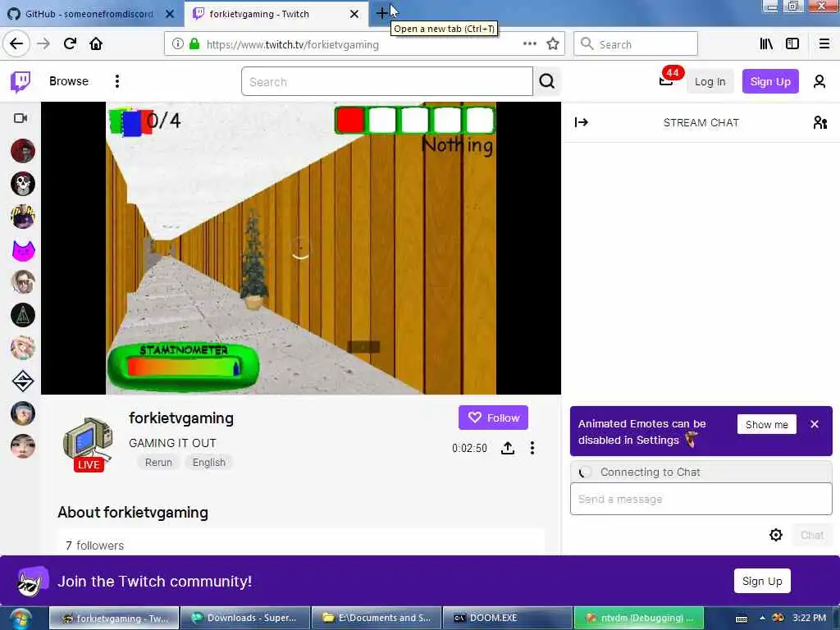Viewport: 840px width, 630px height.
Task: Click the Twitch logo home icon
Action: 21,81
